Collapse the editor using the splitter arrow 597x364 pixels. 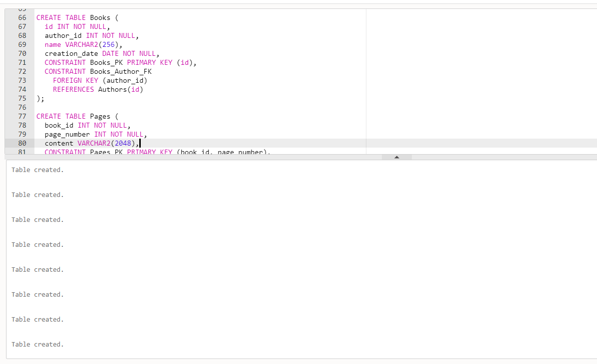397,157
